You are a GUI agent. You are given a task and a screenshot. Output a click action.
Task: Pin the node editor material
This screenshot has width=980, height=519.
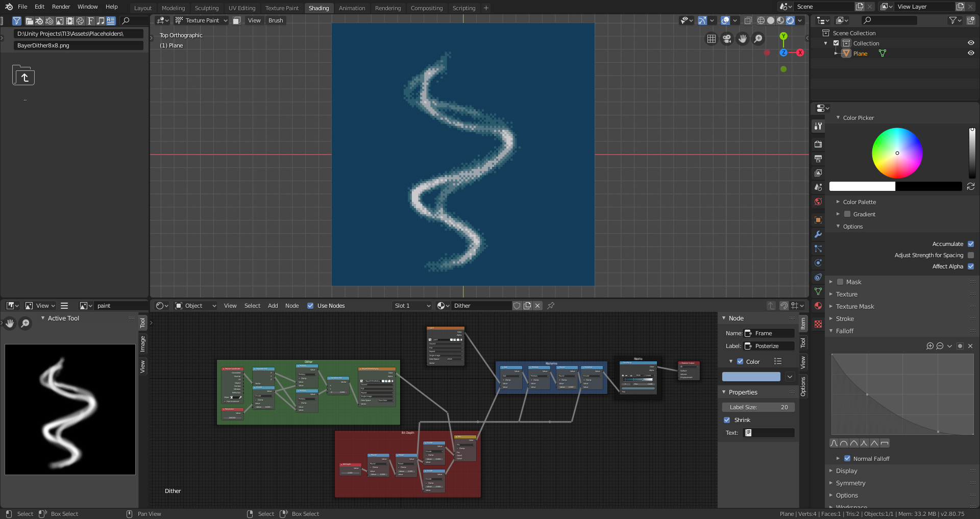(x=551, y=306)
